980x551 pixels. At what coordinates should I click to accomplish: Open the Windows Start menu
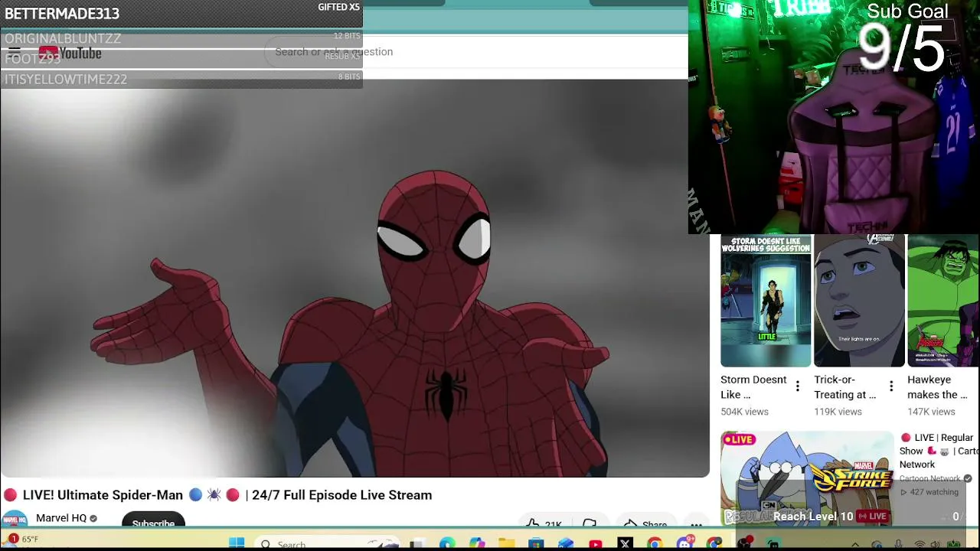tap(237, 543)
